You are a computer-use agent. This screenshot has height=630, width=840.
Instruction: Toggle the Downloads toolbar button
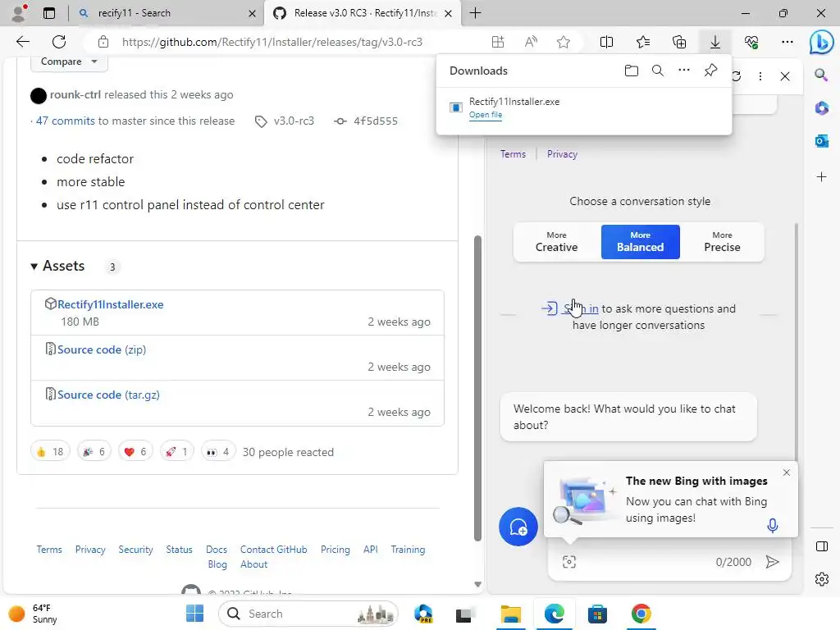point(714,42)
